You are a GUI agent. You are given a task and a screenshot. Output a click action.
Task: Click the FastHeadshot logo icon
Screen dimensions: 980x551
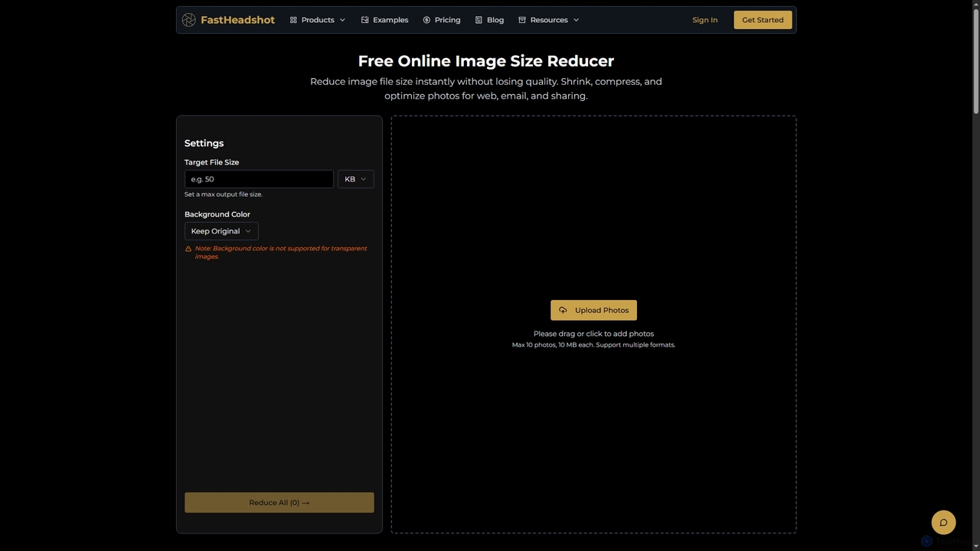point(189,20)
